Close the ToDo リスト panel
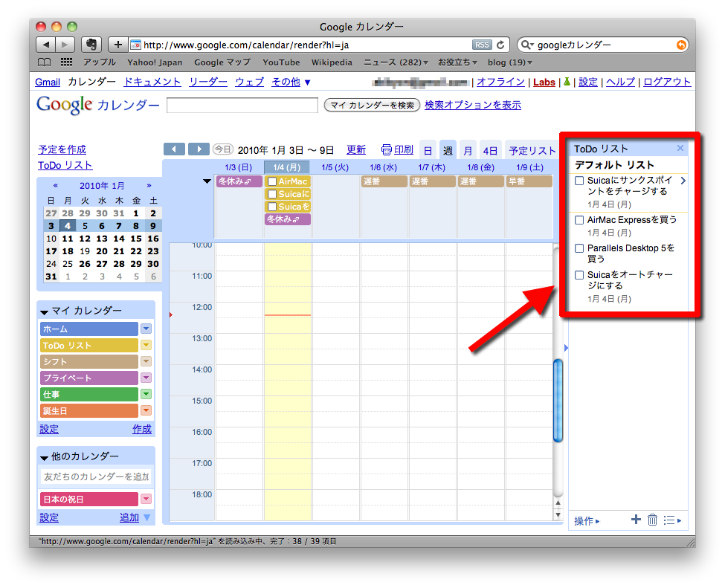The width and height of the screenshot is (725, 588). tap(680, 148)
